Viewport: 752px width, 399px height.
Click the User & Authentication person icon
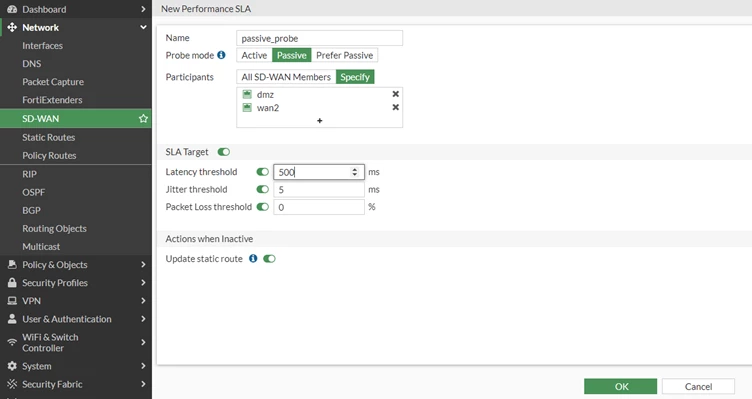[x=12, y=319]
